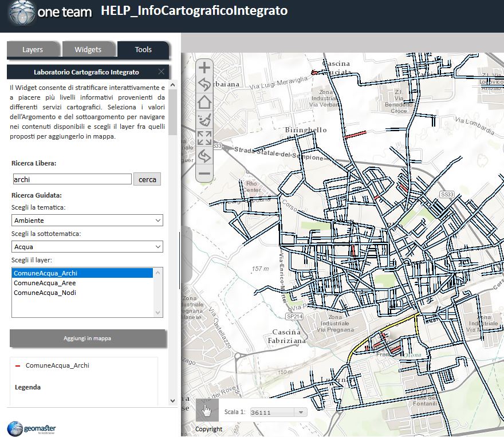This screenshot has height=437, width=504.
Task: Click the one team logo
Action: click(51, 13)
